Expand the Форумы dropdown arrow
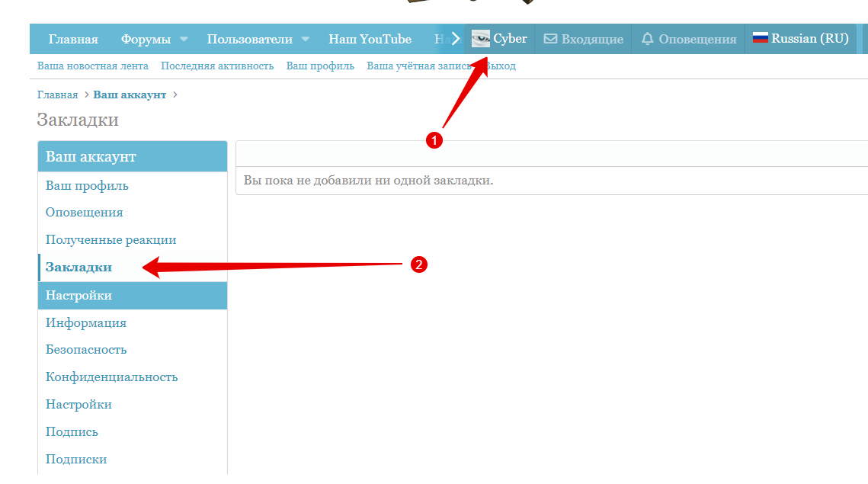 184,39
